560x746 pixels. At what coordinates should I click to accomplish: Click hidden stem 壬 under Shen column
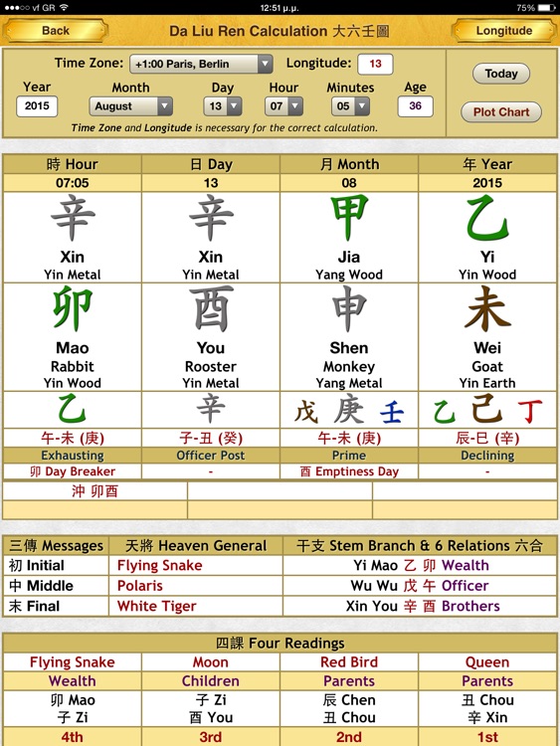392,412
